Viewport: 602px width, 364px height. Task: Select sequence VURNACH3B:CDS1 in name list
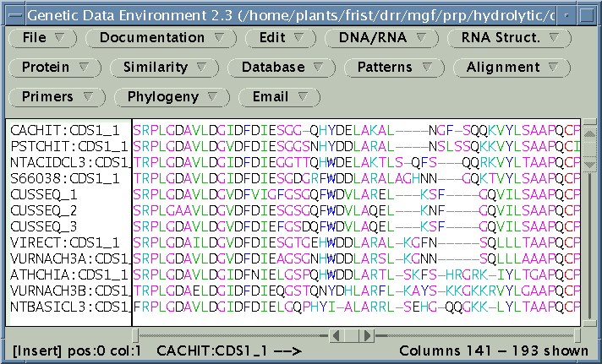point(71,291)
